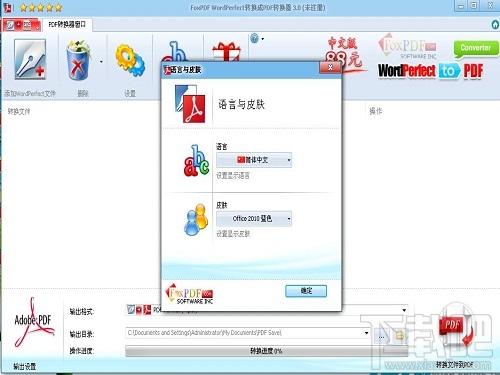Click the 转换文件 column header
The width and height of the screenshot is (500, 375).
[19, 111]
